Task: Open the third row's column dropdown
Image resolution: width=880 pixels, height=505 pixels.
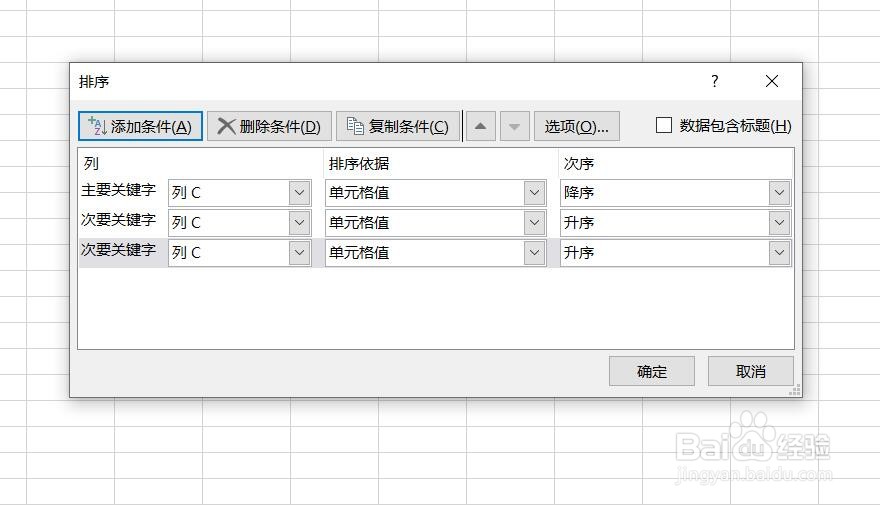Action: (299, 253)
